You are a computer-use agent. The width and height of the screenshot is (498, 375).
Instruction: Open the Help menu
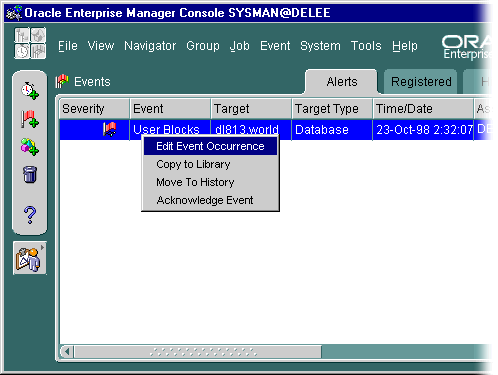click(x=405, y=46)
